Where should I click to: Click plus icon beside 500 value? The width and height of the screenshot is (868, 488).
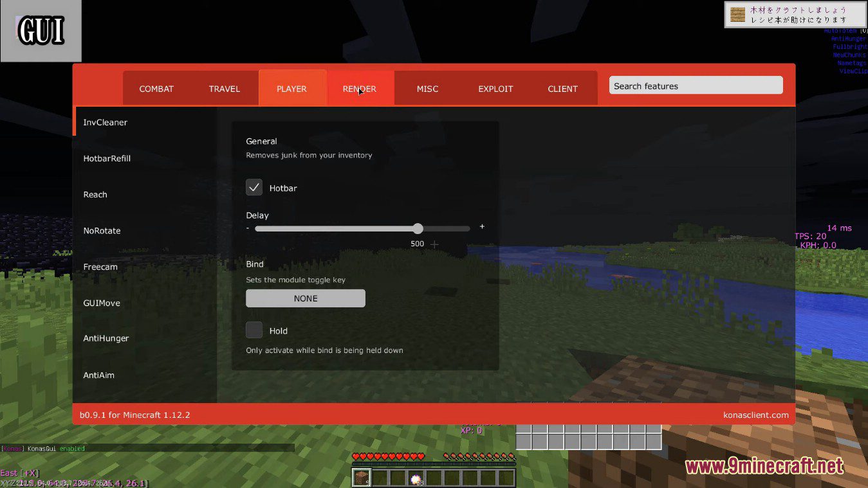coord(434,244)
